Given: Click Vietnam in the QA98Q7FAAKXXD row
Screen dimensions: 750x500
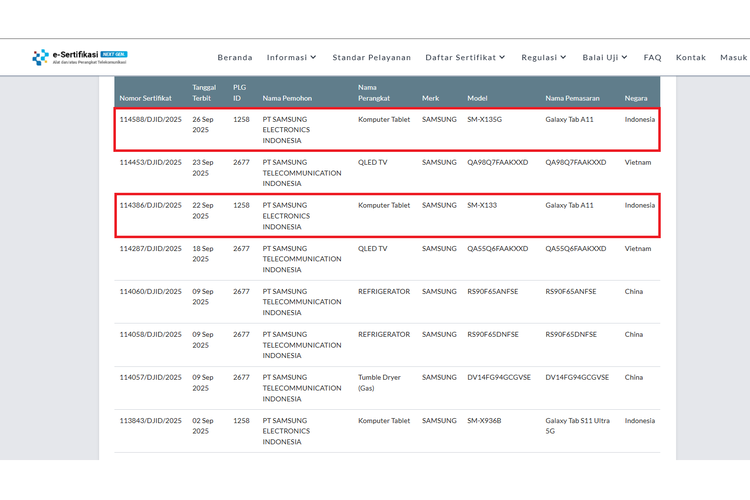Looking at the screenshot, I should coord(638,162).
